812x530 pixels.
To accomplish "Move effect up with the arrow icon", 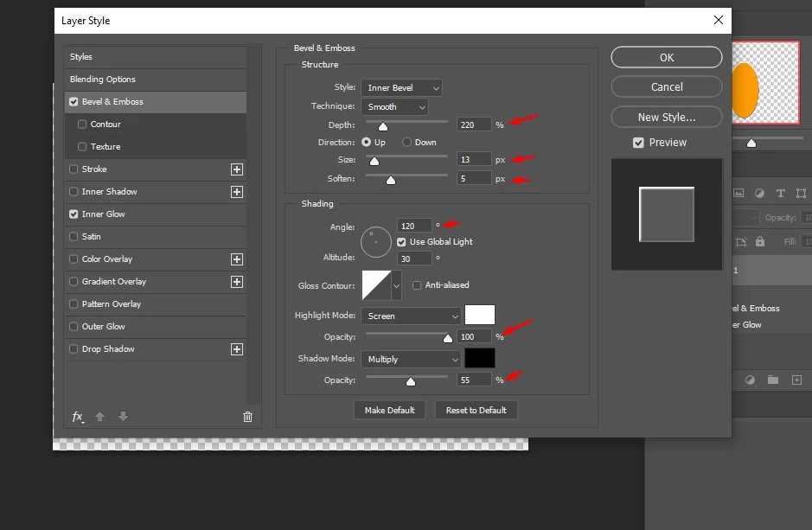I will pyautogui.click(x=100, y=416).
